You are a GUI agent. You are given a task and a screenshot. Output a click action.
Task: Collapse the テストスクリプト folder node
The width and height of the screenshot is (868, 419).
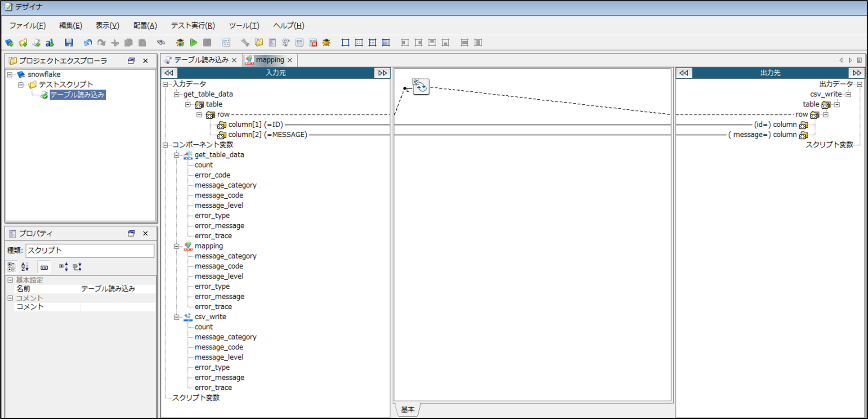21,85
